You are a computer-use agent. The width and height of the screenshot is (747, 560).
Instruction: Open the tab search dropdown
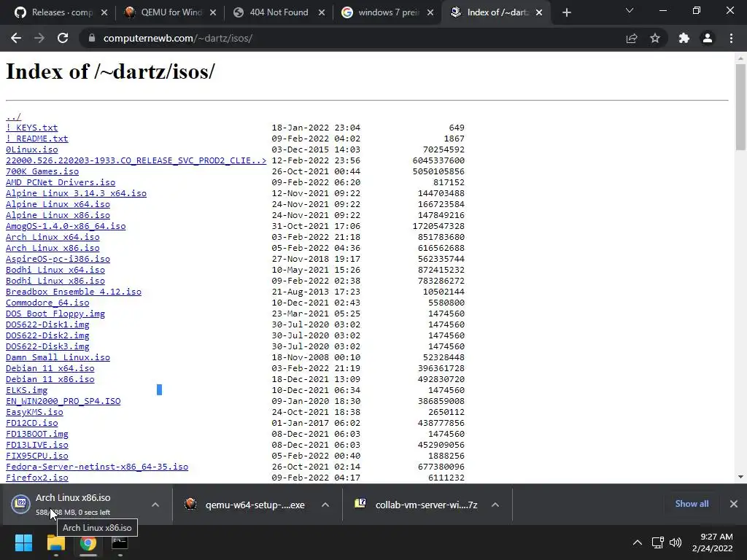coord(630,10)
